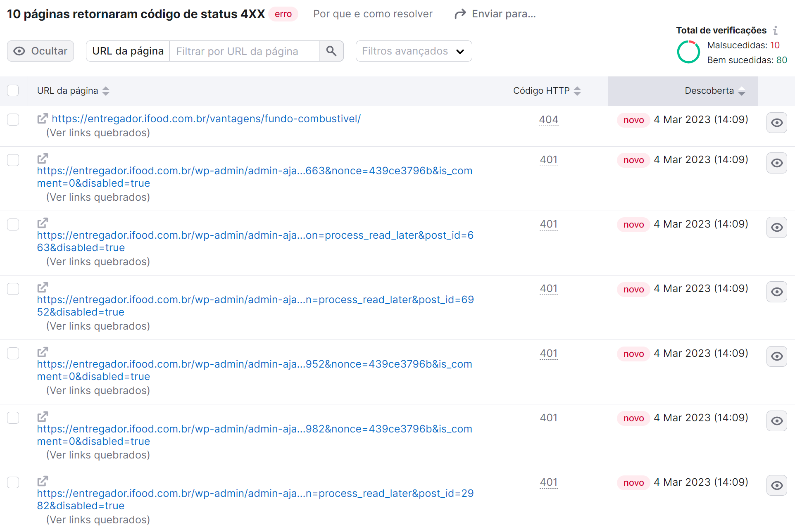Screen dimensions: 795x532
Task: Open the Por que e como resolver link
Action: coord(372,14)
